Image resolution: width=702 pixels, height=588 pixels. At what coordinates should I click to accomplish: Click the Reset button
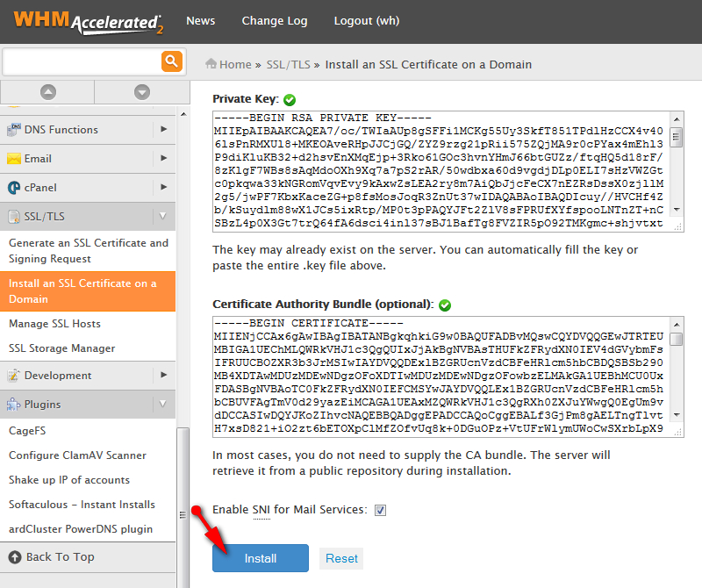click(341, 558)
